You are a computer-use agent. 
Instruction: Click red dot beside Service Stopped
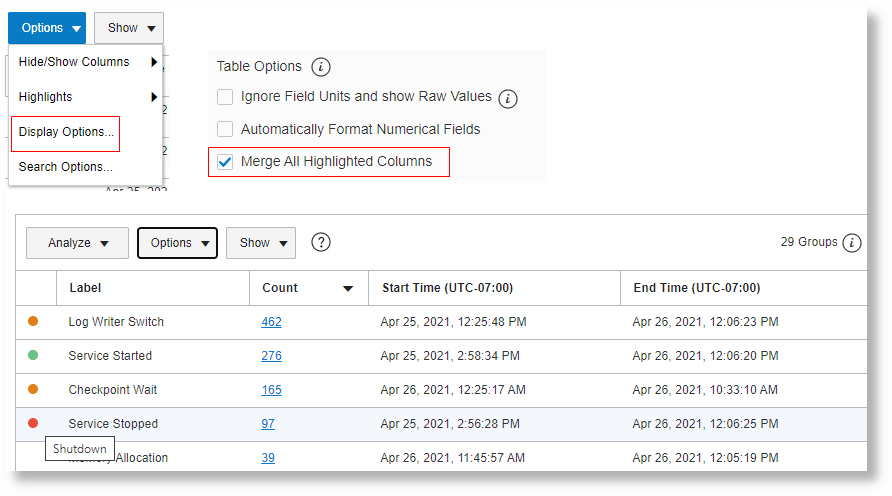pos(33,423)
